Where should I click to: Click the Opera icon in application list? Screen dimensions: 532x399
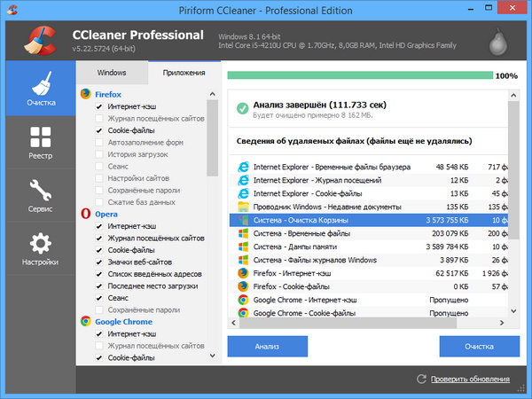point(86,214)
